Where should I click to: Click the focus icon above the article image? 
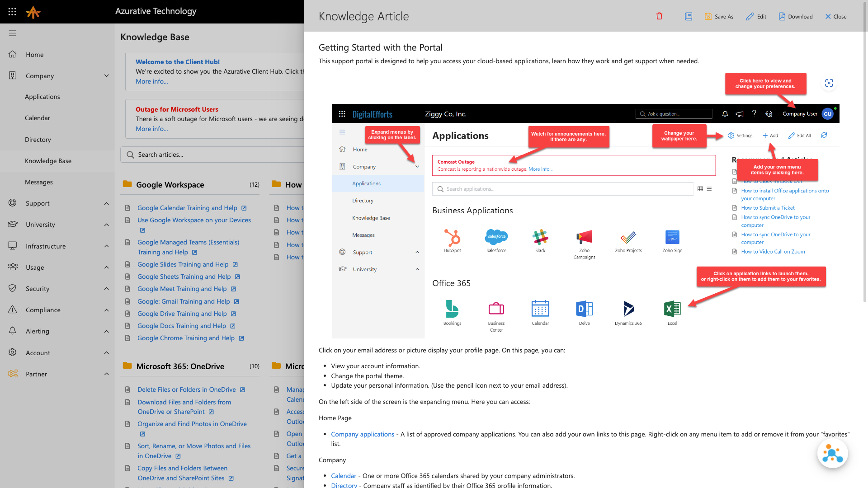pos(829,83)
